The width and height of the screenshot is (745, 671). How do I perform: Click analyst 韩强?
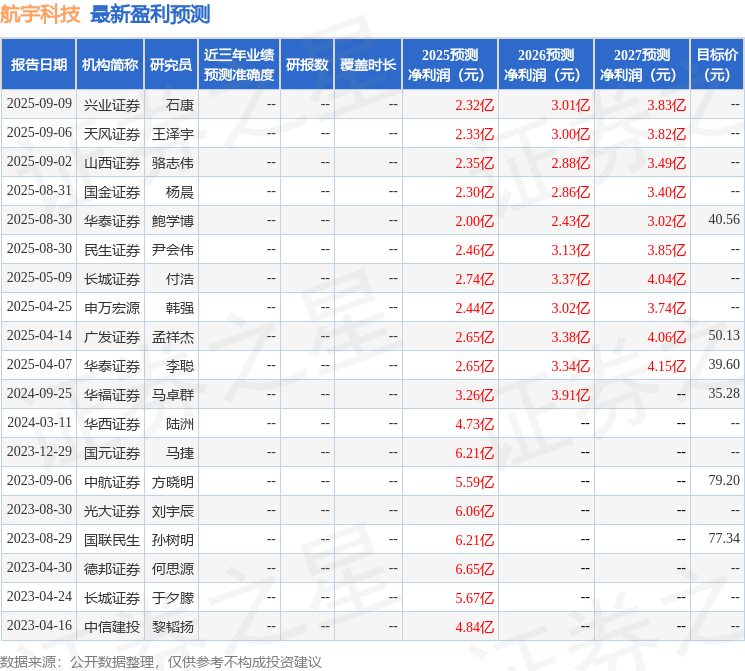click(180, 308)
